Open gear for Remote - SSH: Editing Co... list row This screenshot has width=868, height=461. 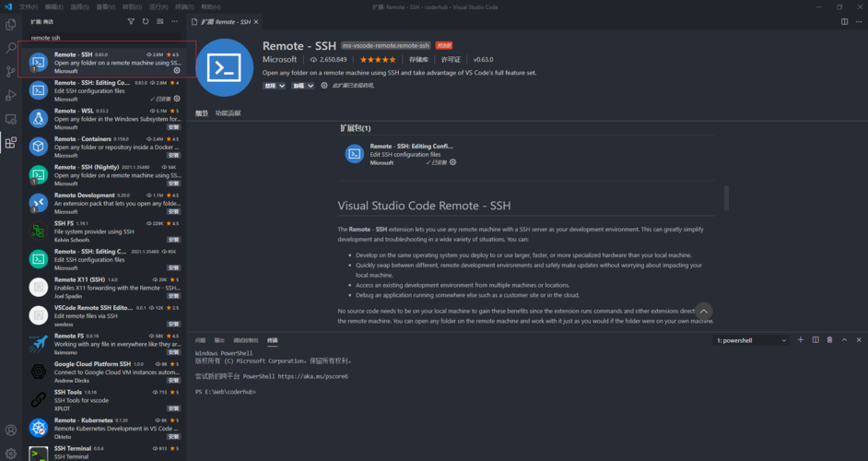[x=177, y=99]
